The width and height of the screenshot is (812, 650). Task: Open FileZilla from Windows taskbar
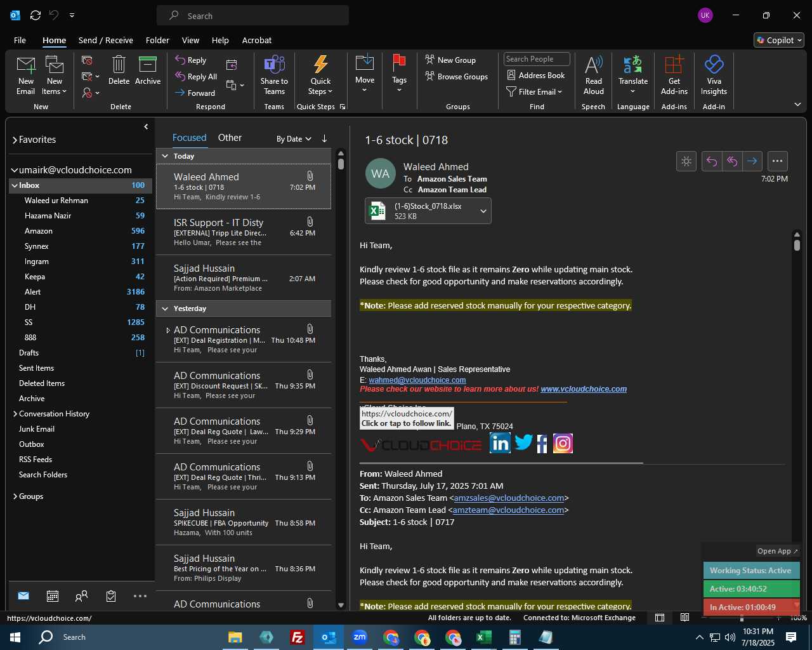pyautogui.click(x=297, y=637)
